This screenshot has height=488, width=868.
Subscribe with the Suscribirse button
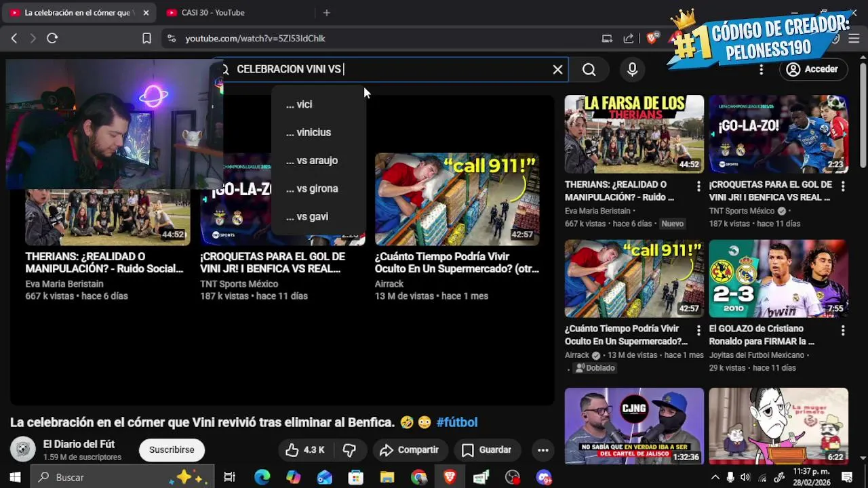172,450
